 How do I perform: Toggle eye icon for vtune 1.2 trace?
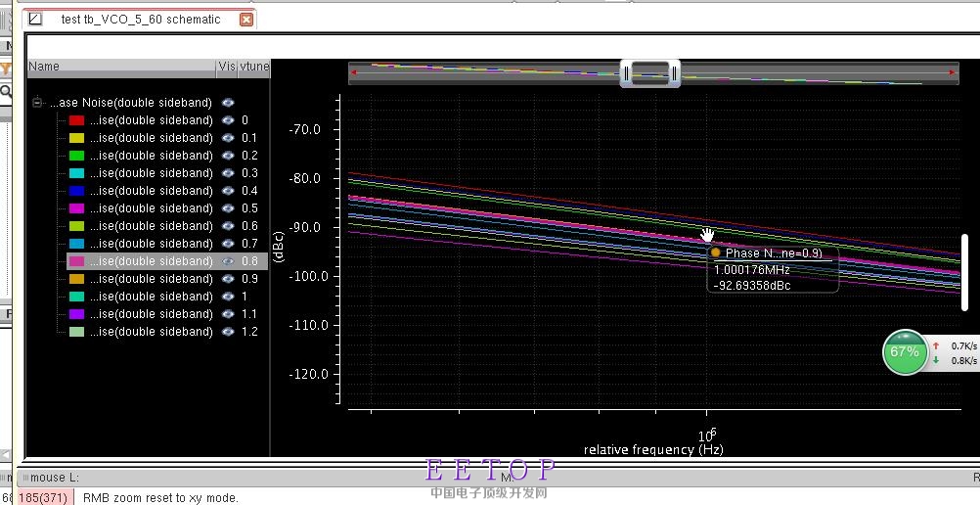pos(228,332)
